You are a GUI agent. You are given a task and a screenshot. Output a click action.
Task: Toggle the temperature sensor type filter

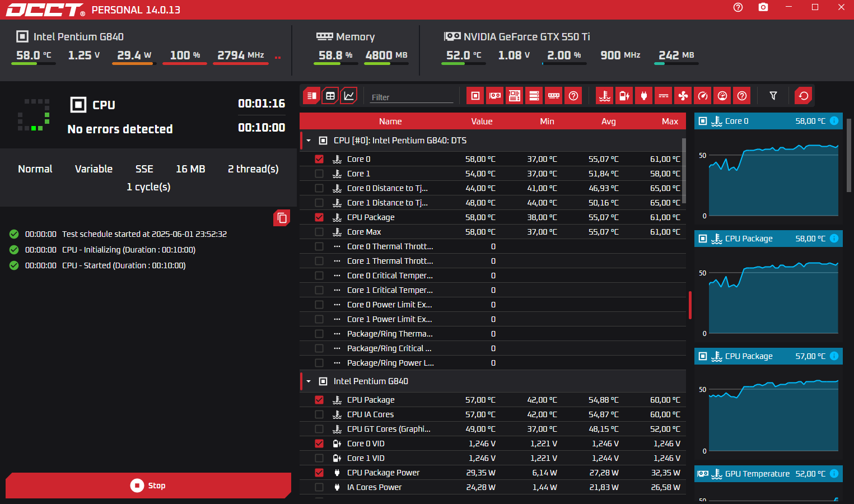605,96
